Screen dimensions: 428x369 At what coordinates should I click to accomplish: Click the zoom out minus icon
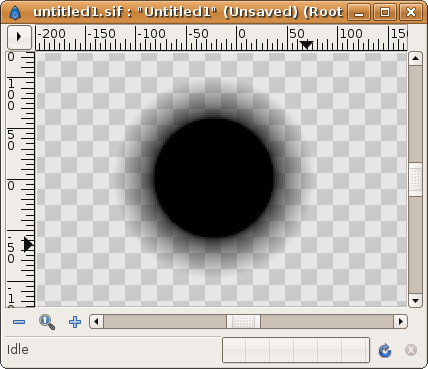coord(19,322)
